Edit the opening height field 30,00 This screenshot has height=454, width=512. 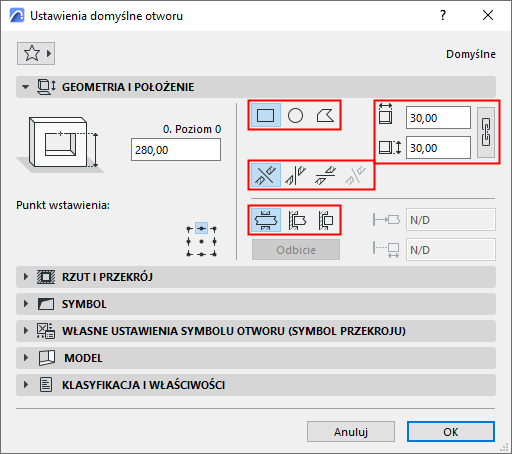[438, 147]
